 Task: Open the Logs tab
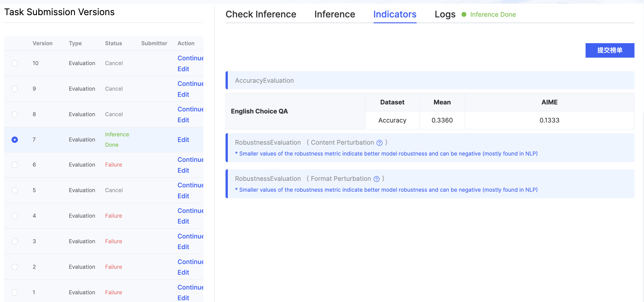point(445,14)
